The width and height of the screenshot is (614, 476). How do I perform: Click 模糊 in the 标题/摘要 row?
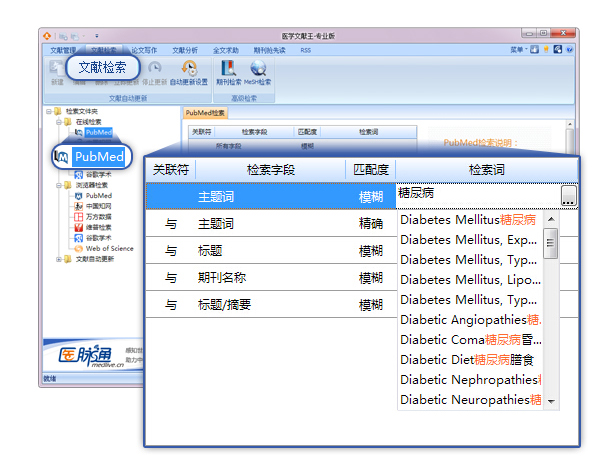[x=371, y=305]
